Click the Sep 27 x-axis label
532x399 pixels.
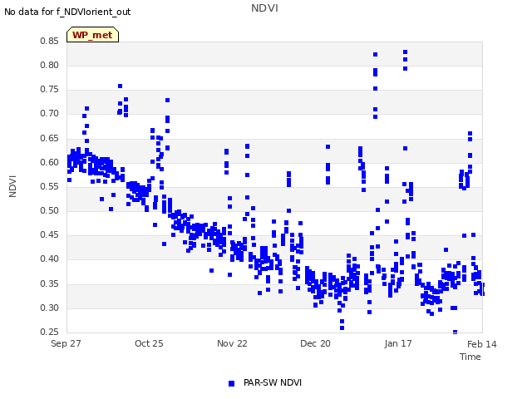(66, 343)
